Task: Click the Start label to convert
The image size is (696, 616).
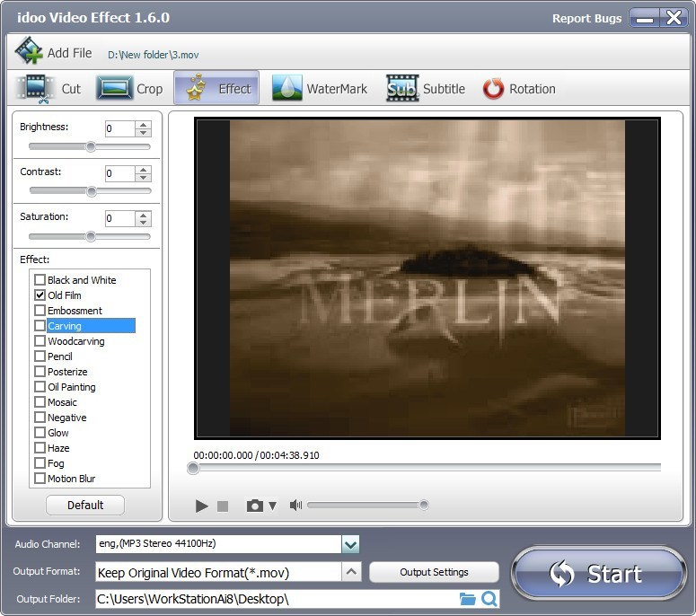Action: pos(614,574)
